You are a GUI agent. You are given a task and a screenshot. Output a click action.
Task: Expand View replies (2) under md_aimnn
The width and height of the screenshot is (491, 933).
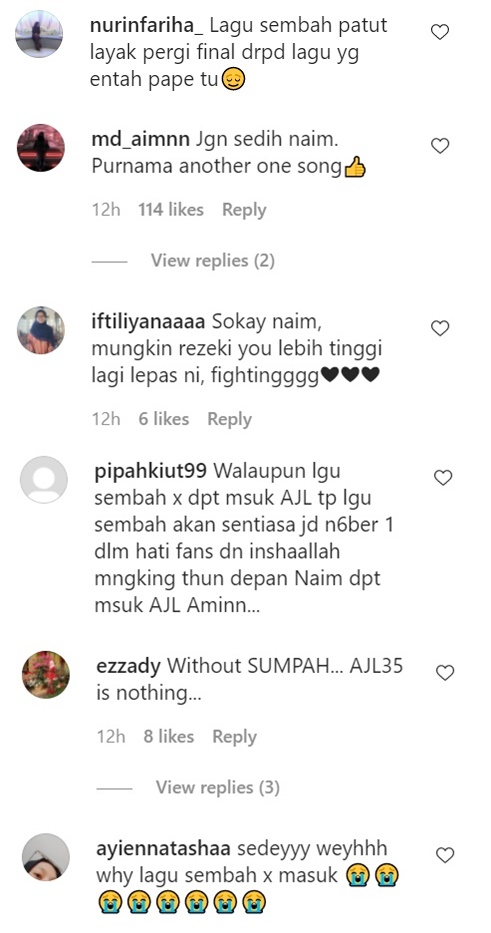click(212, 261)
